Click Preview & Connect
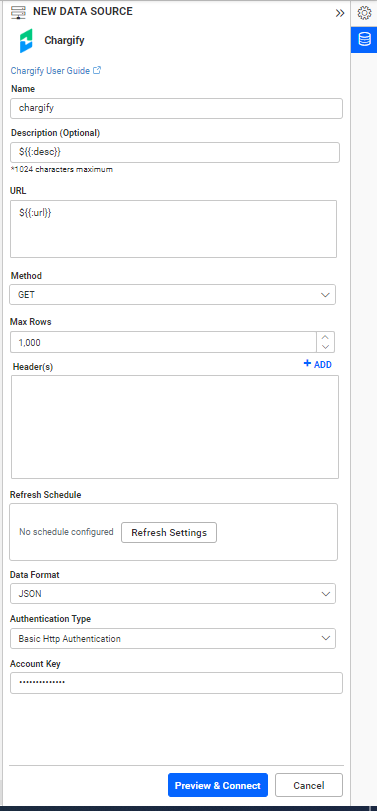Image resolution: width=377 pixels, height=811 pixels. pos(218,785)
